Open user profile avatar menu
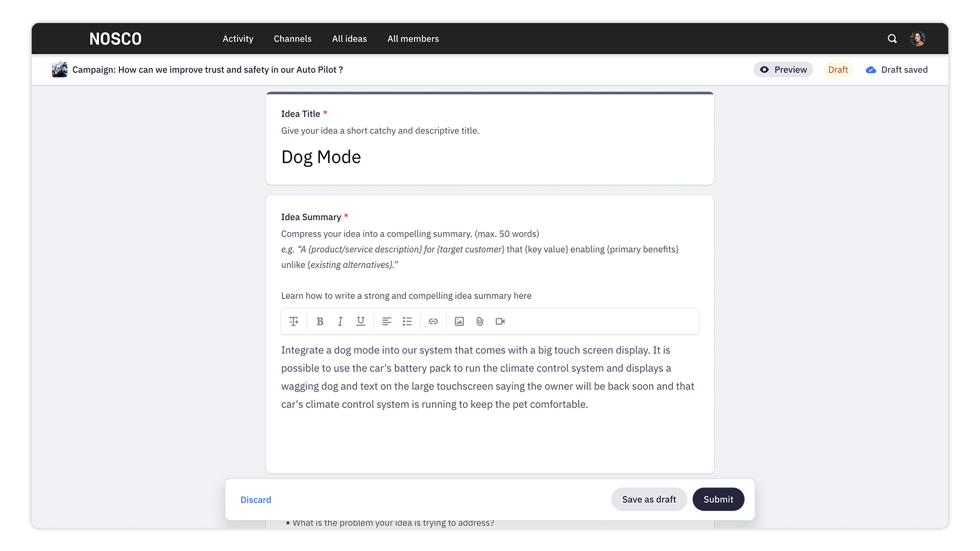The image size is (980, 551). pyautogui.click(x=918, y=39)
